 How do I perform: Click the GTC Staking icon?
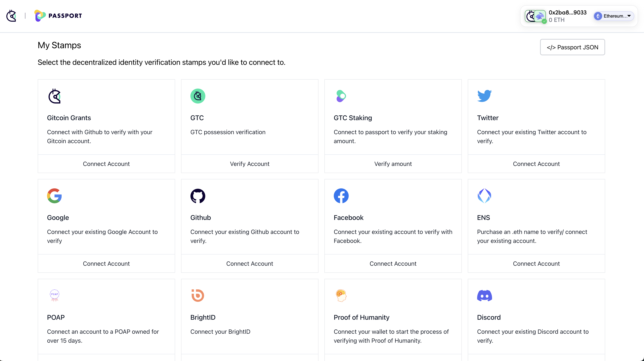click(x=341, y=96)
